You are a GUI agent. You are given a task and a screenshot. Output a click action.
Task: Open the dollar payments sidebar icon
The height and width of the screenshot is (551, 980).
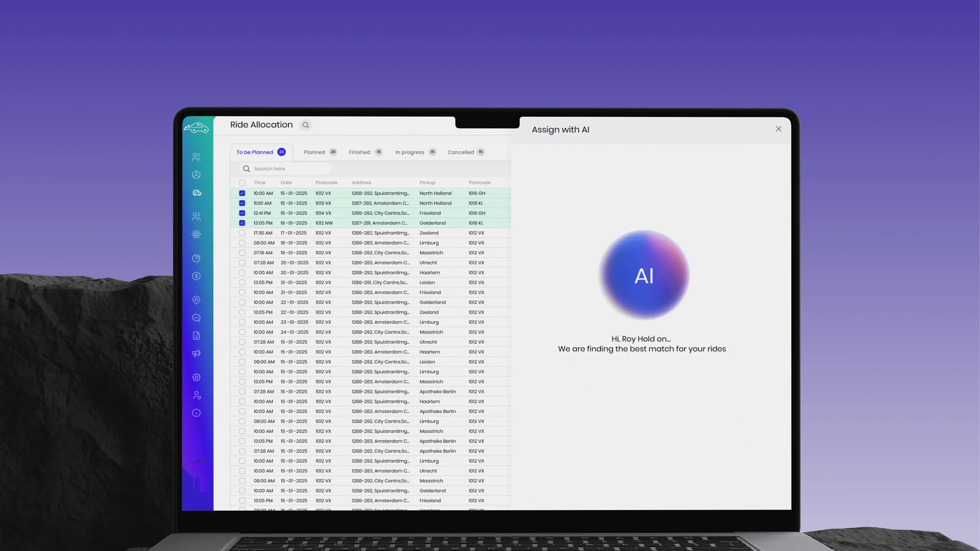point(196,276)
